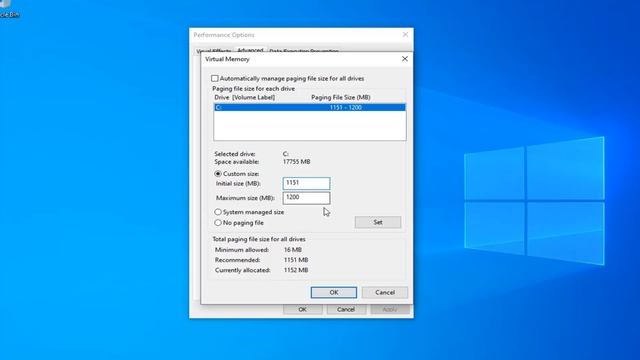Choose System managed size option
This screenshot has height=360, width=640.
point(218,212)
